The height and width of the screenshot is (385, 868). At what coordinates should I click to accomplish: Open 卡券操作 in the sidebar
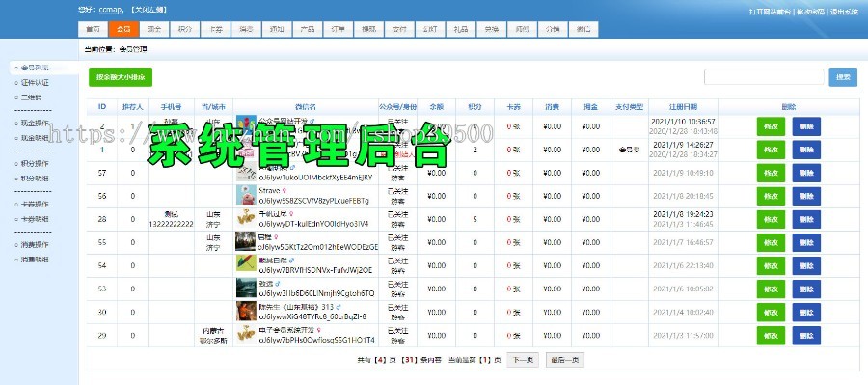coord(35,204)
